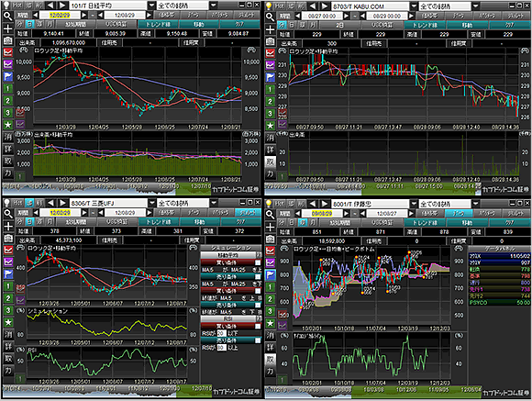The height and width of the screenshot is (401, 532).
Task: Click トレンド線 tab in 8001/T window
Action: (425, 223)
